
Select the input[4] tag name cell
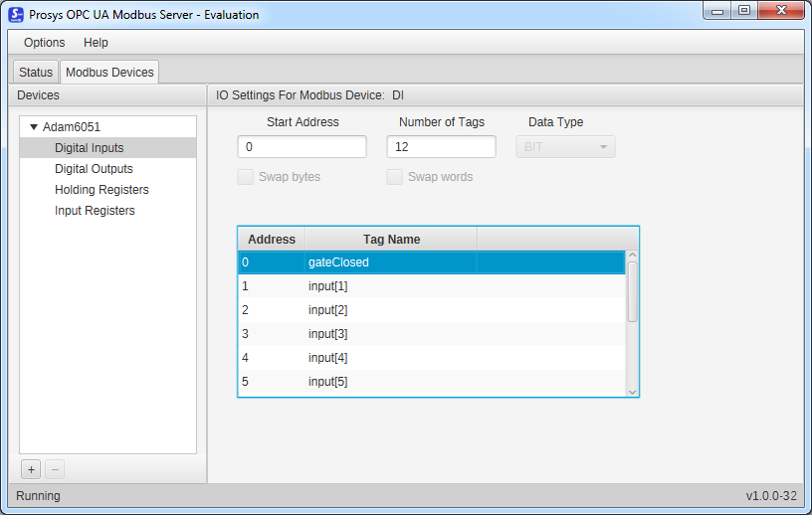[x=391, y=358]
